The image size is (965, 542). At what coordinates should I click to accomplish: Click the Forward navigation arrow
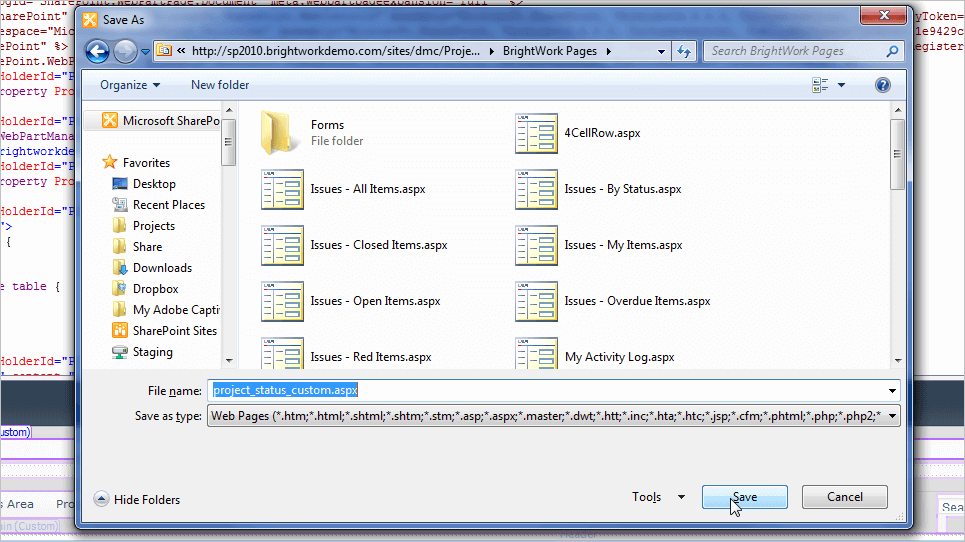(126, 51)
